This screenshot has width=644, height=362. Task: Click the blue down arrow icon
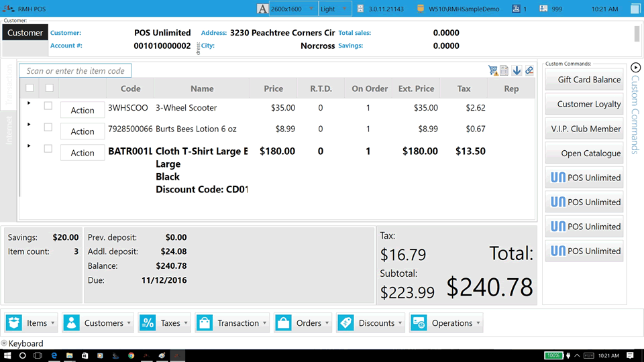(517, 70)
